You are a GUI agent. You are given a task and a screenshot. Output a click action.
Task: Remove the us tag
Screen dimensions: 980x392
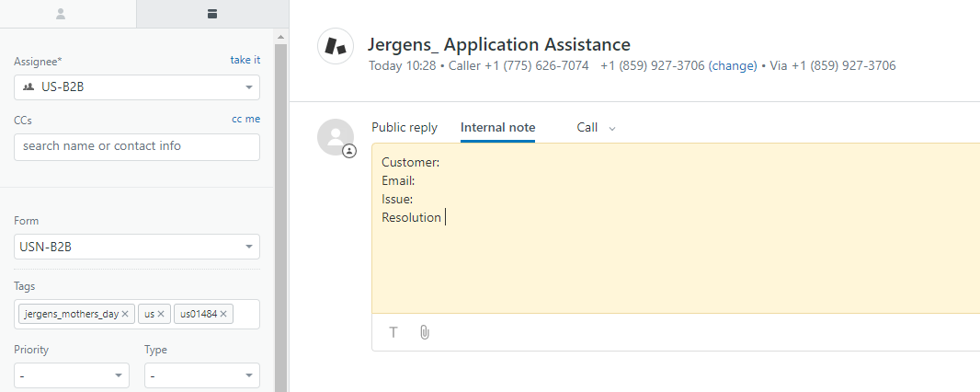click(x=161, y=314)
